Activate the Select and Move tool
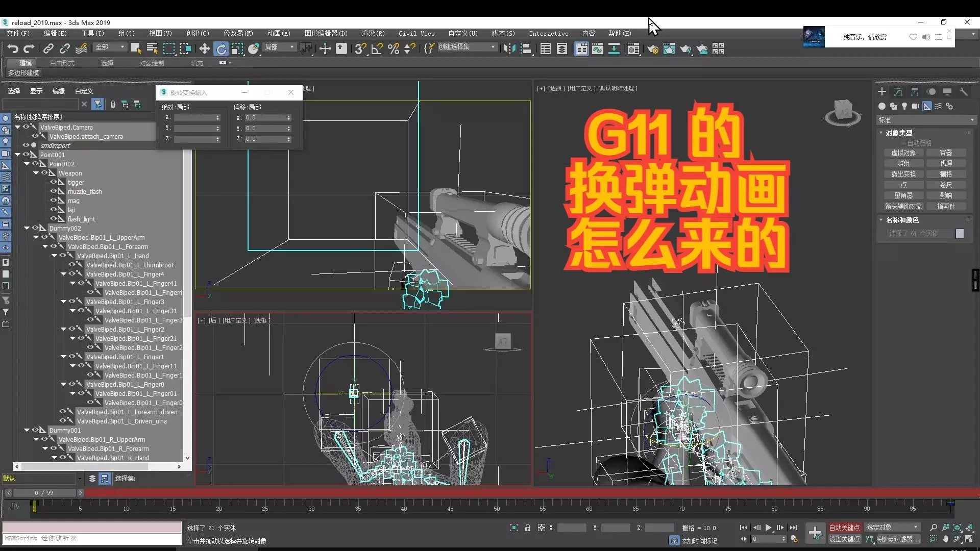This screenshot has width=980, height=551. pos(204,48)
